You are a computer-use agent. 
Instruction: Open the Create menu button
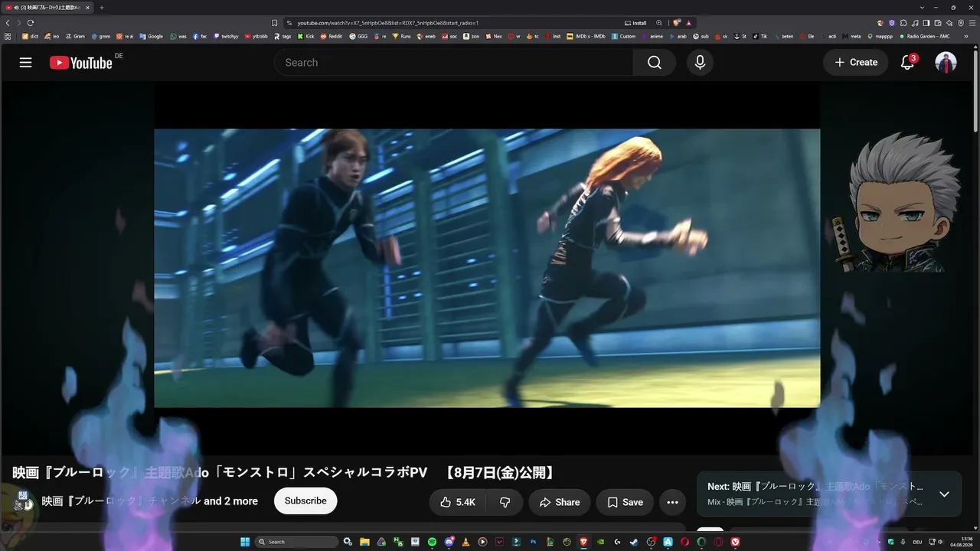[856, 63]
